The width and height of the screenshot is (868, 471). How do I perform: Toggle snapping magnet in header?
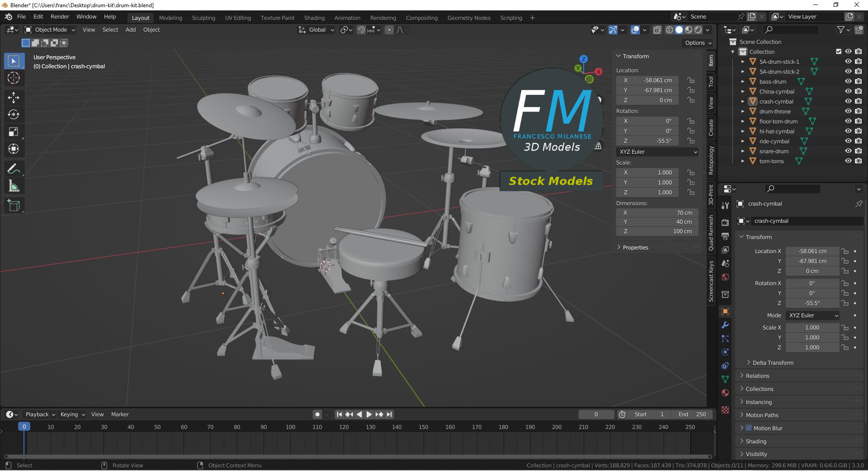(361, 30)
